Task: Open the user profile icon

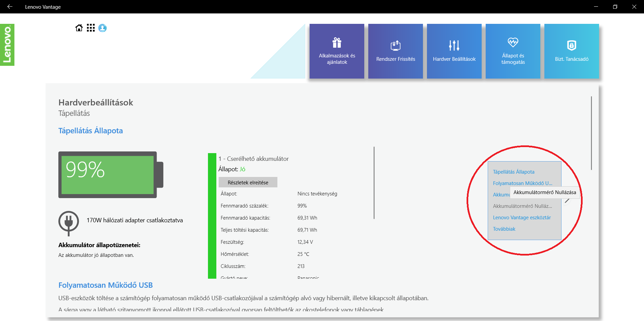Action: pos(103,28)
